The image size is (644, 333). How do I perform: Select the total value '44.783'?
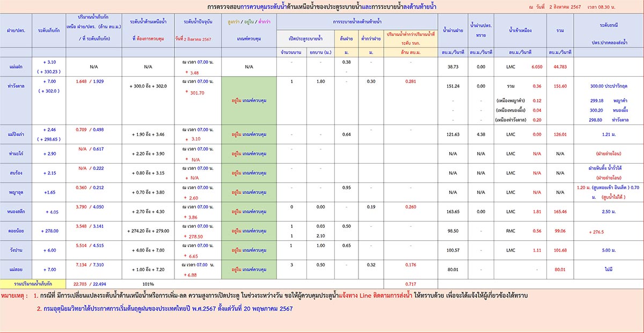(x=560, y=66)
